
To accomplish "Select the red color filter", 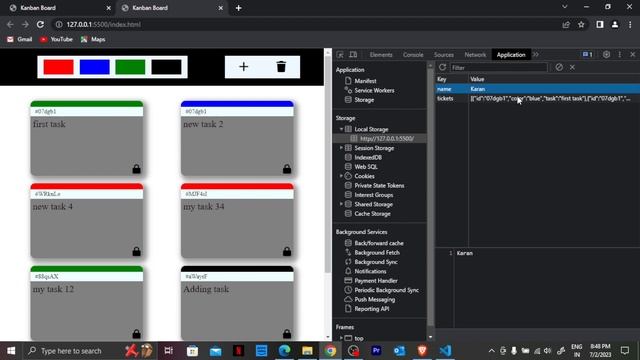I will [x=58, y=67].
